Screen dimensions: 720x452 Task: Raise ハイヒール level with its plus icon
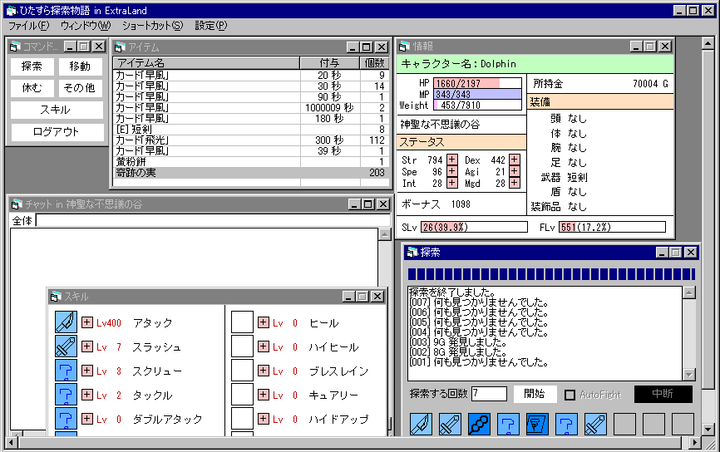point(263,346)
